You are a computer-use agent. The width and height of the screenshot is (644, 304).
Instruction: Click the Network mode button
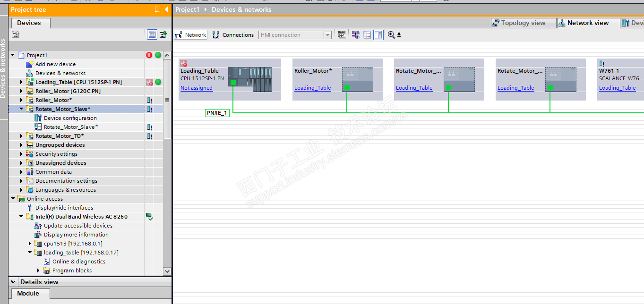191,35
